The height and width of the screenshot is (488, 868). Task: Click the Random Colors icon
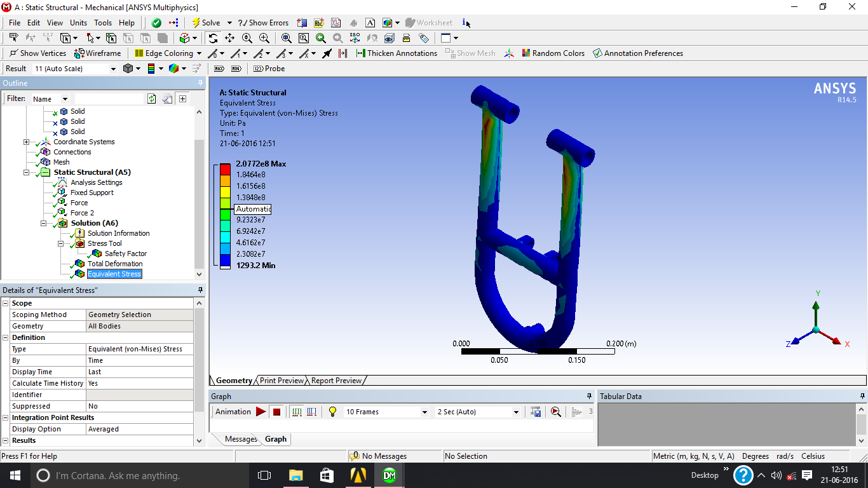(x=526, y=53)
